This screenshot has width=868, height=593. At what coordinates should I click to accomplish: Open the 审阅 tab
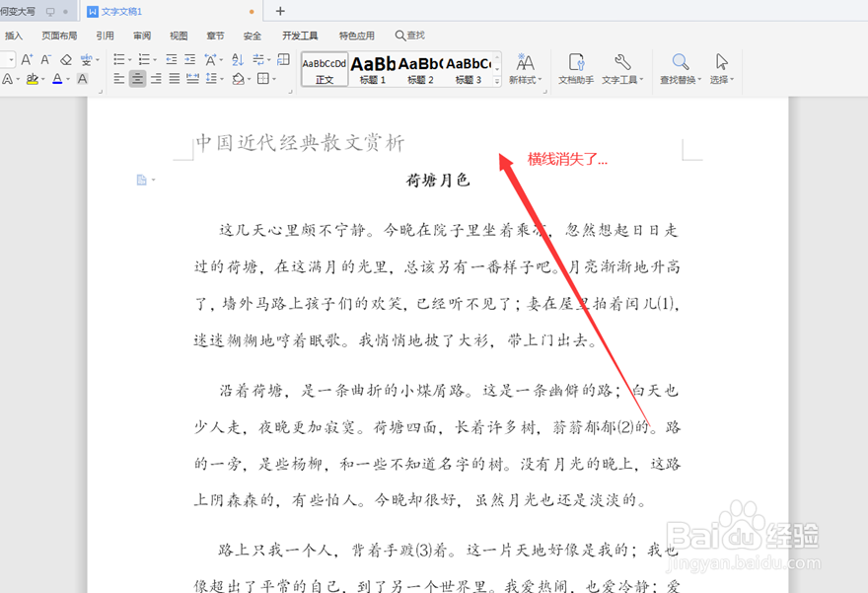click(x=142, y=36)
